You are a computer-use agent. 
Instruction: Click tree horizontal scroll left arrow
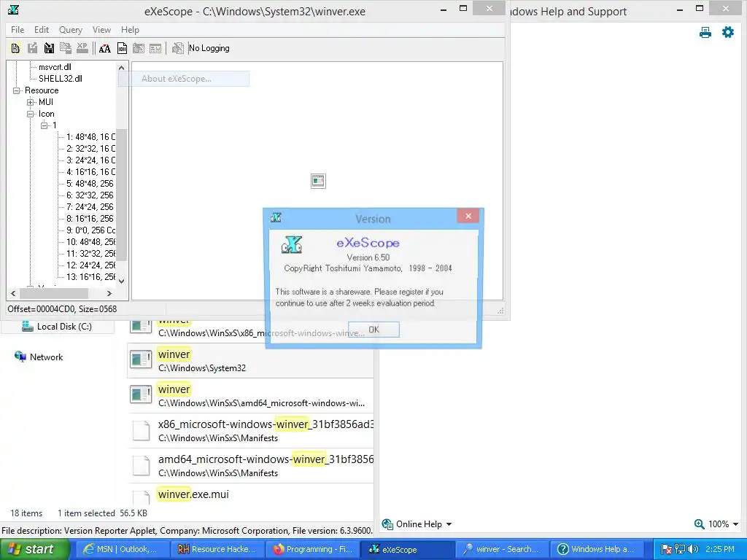(13, 293)
